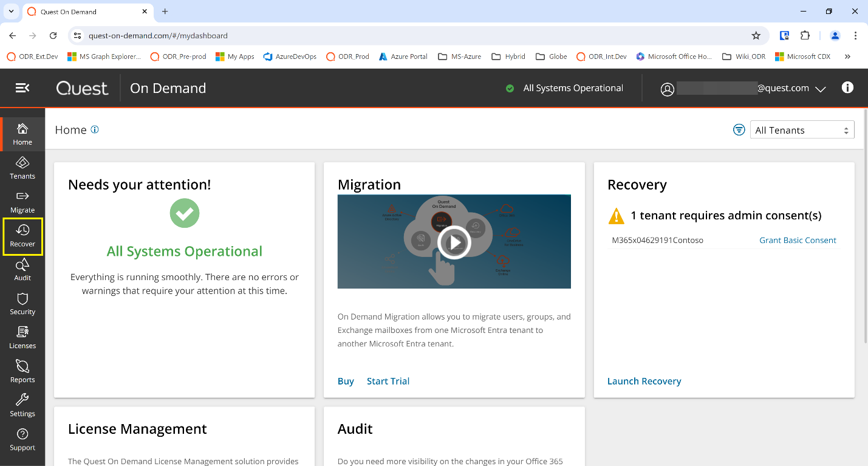Click Start Trial under Migration
Image resolution: width=868 pixels, height=466 pixels.
[388, 381]
